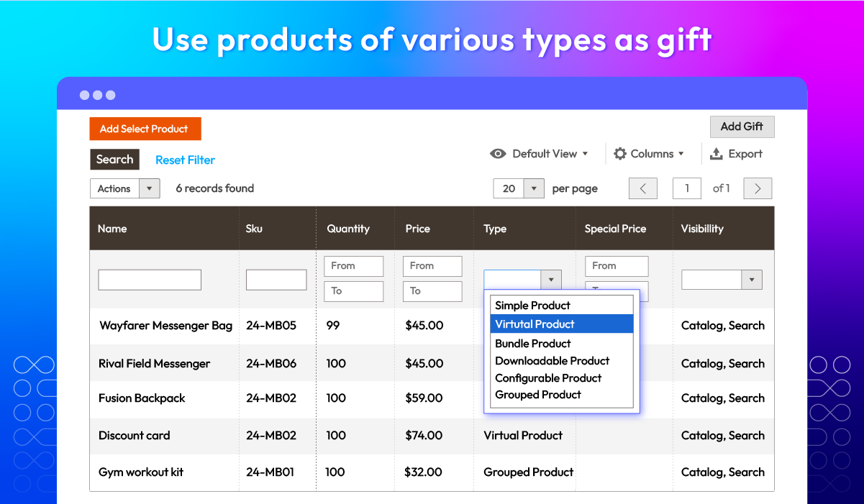Click the previous page arrow
Image resolution: width=864 pixels, height=504 pixels.
point(642,188)
